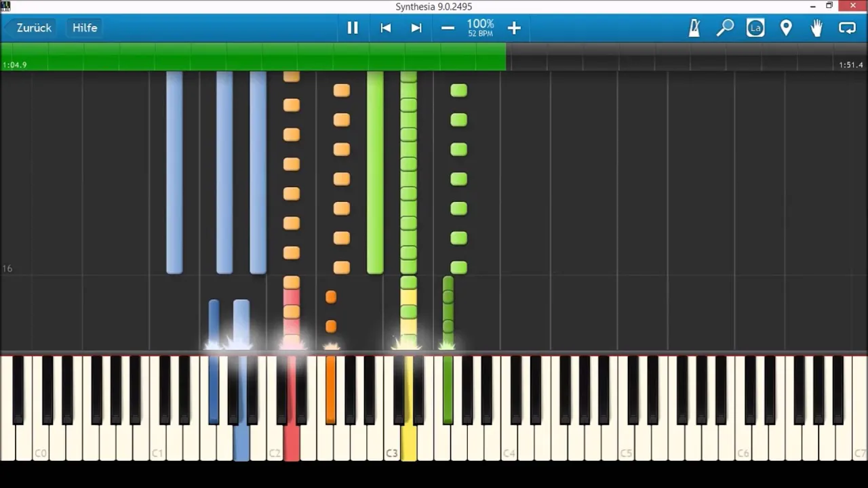Add a bookmark with the pin icon
This screenshot has height=488, width=868.
[x=786, y=28]
